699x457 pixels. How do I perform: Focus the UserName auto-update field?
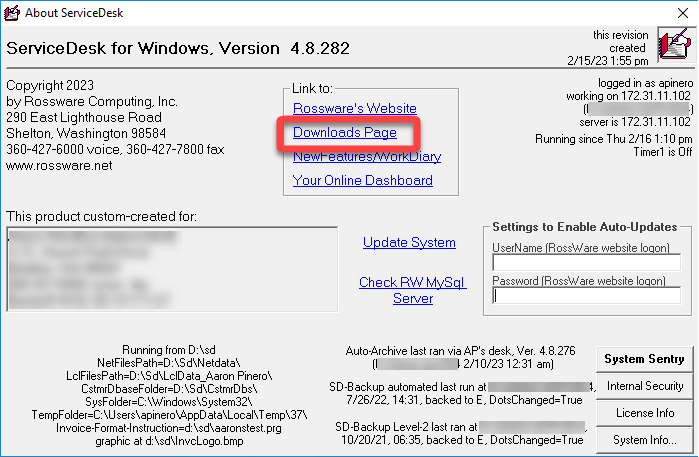pyautogui.click(x=586, y=262)
